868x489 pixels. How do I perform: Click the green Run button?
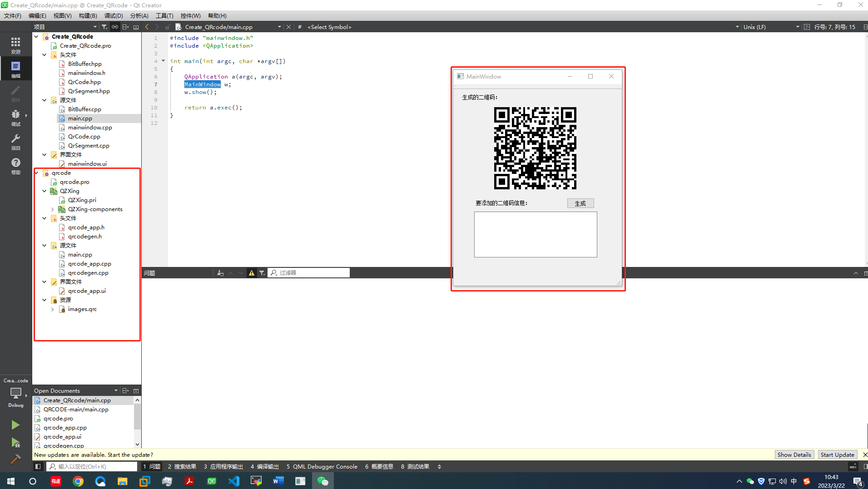point(15,425)
